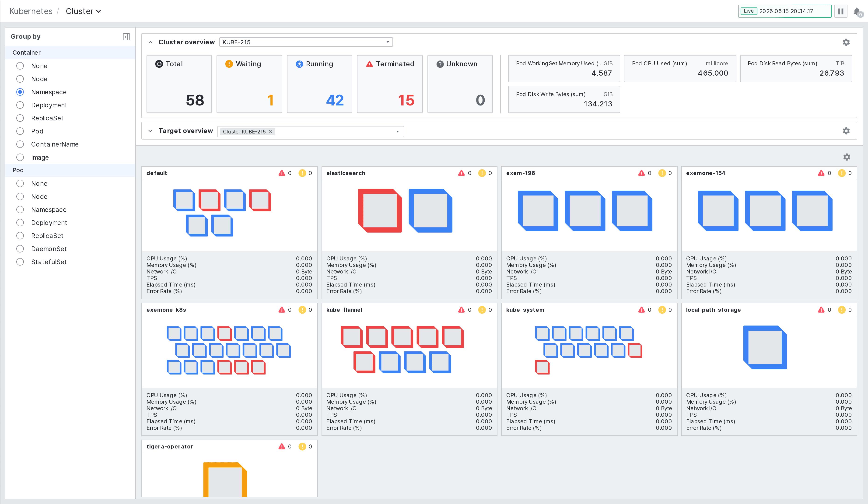Open namespace cards settings gear
This screenshot has height=504, width=868.
[847, 157]
